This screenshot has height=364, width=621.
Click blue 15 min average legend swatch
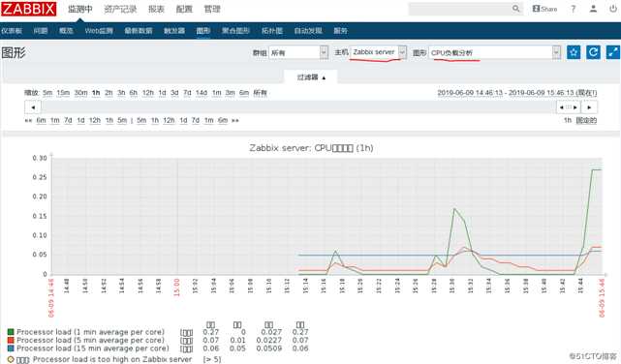coord(11,349)
